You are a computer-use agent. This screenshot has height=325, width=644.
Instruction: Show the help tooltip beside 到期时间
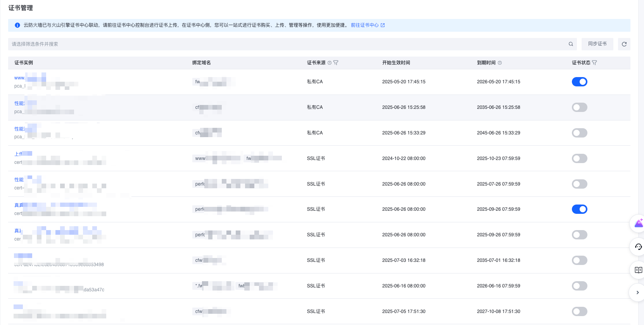(500, 63)
